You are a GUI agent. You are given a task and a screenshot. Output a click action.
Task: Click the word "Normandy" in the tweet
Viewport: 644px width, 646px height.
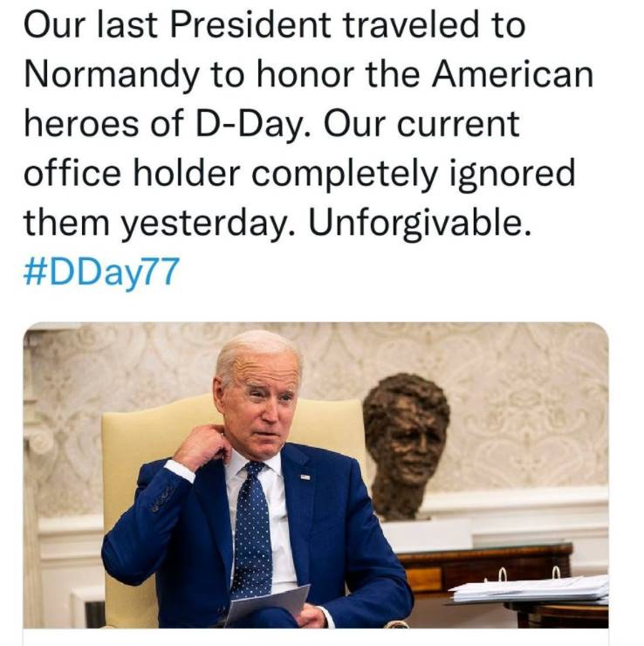click(x=111, y=74)
